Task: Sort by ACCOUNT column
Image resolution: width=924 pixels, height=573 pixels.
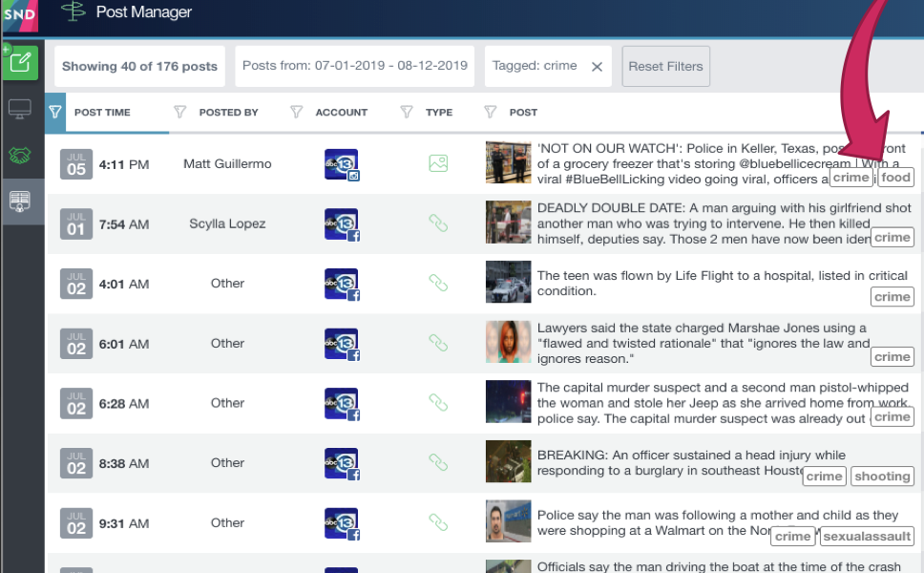Action: 341,113
